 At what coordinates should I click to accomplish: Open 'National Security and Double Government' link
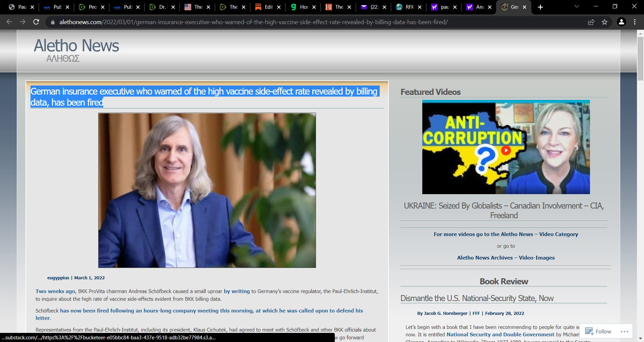pos(500,334)
